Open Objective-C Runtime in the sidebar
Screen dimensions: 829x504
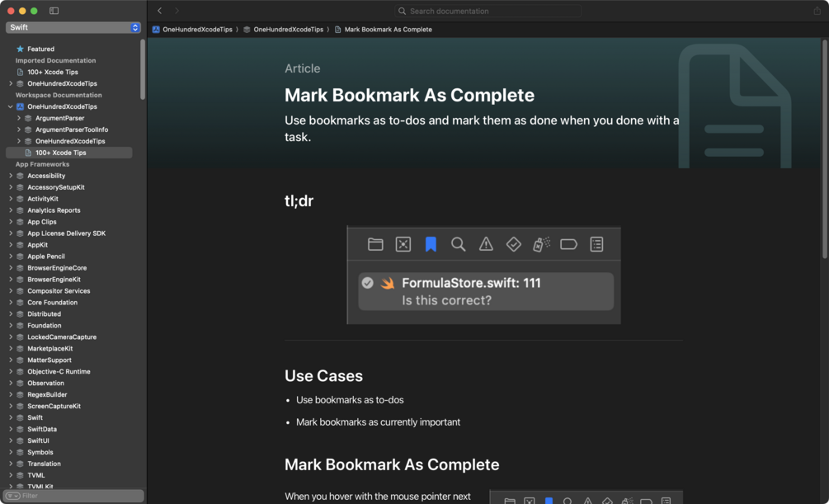pos(59,372)
